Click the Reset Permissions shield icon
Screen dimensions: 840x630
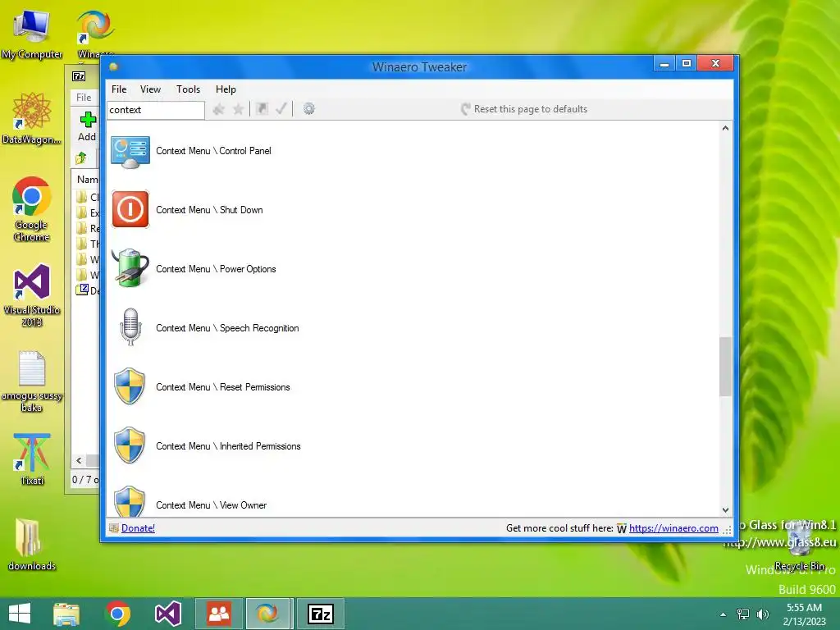(x=130, y=386)
